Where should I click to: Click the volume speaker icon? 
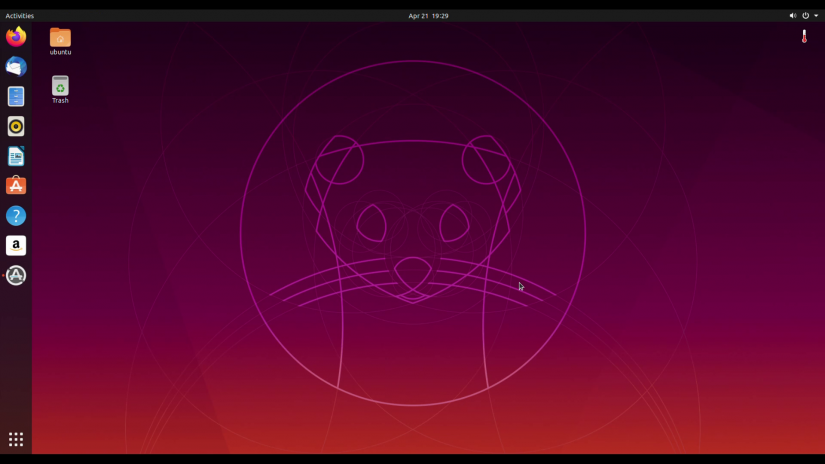click(792, 16)
